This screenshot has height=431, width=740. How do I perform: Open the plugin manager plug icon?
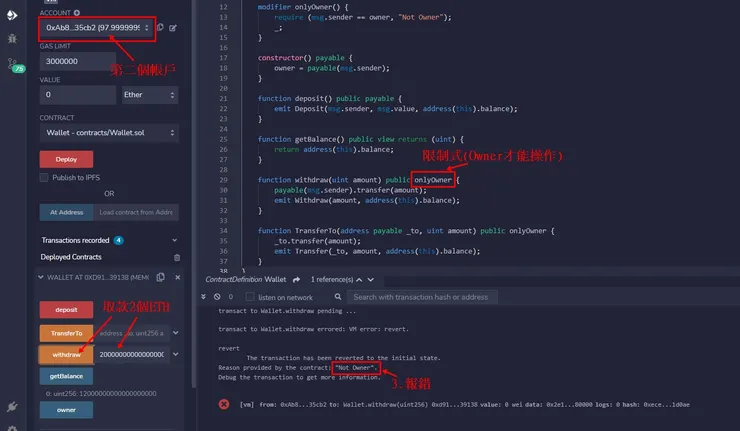click(12, 407)
